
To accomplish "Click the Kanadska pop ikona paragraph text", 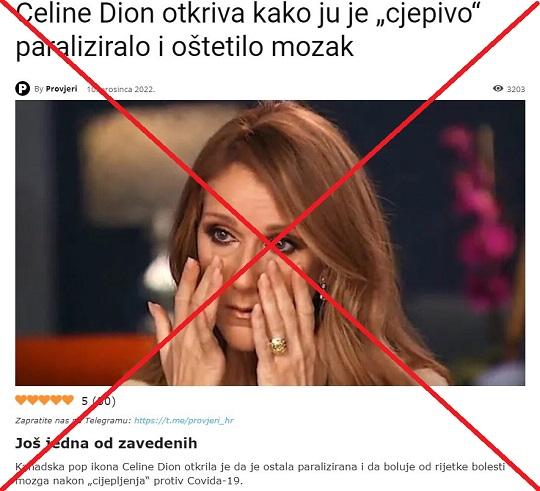I will pyautogui.click(x=260, y=474).
